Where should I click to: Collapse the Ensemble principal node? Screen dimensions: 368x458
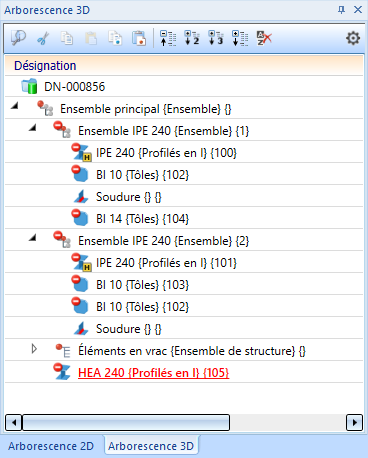click(x=14, y=106)
